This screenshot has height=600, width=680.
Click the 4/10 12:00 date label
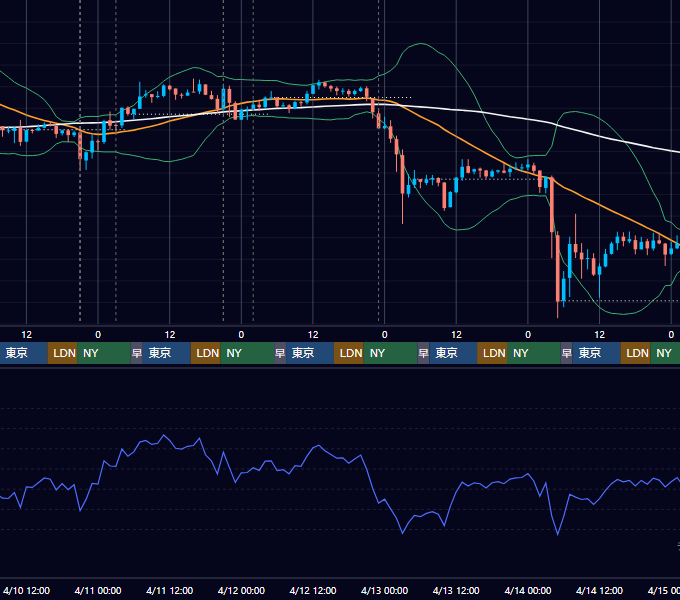tap(26, 590)
